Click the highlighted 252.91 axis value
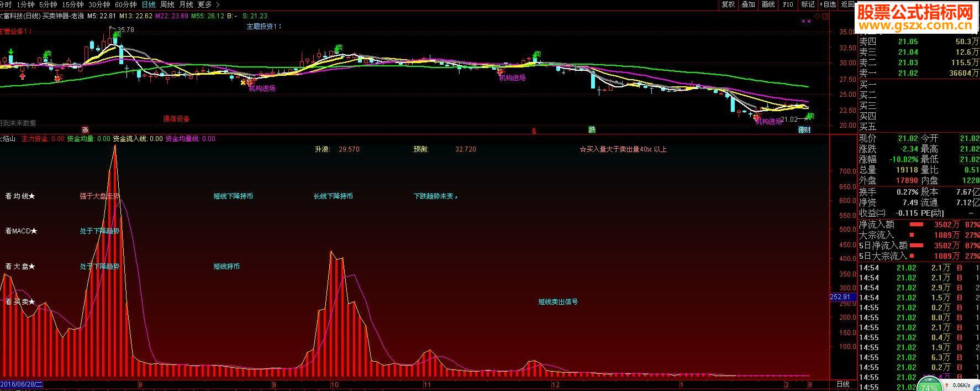This screenshot has height=391, width=980. 843,297
